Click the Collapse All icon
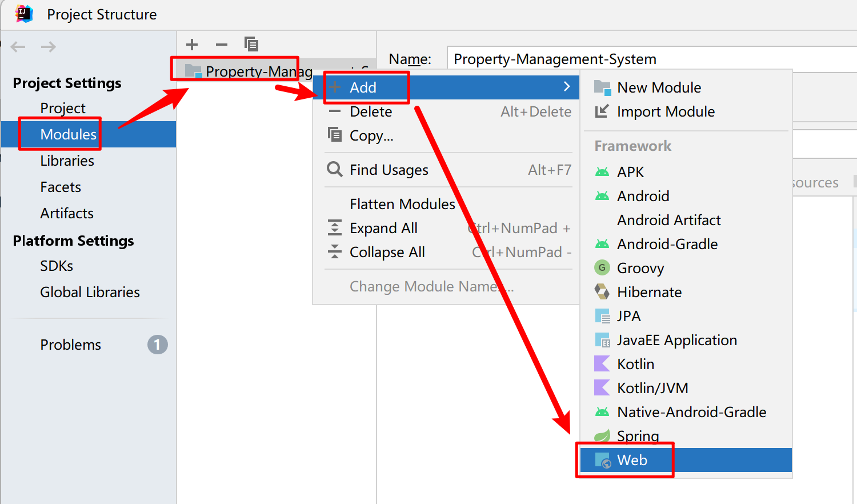The width and height of the screenshot is (857, 504). (335, 251)
